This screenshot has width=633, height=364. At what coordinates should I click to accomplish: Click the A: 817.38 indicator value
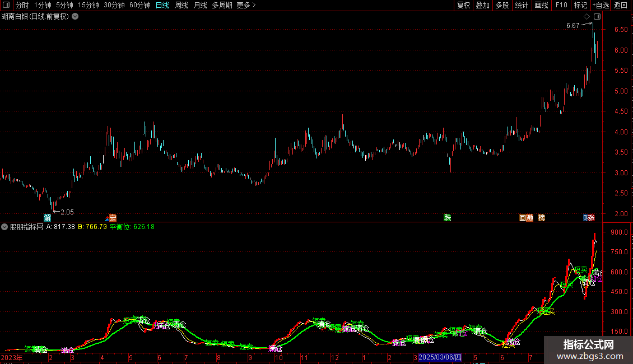(x=60, y=227)
